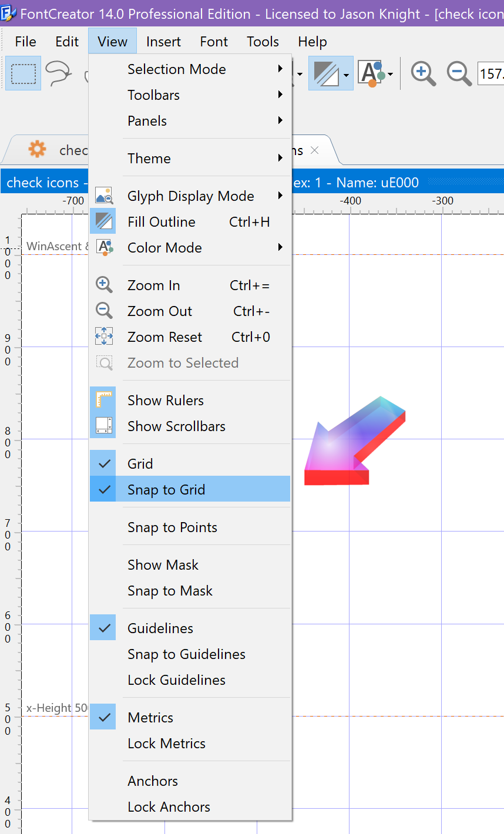Disable Snap to Grid option

tap(190, 489)
